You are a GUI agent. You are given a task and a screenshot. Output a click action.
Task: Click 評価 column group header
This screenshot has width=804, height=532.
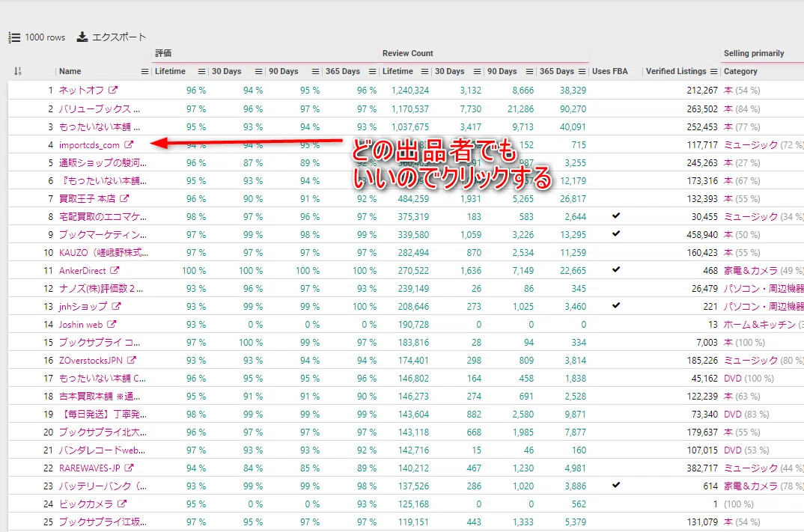click(x=163, y=53)
